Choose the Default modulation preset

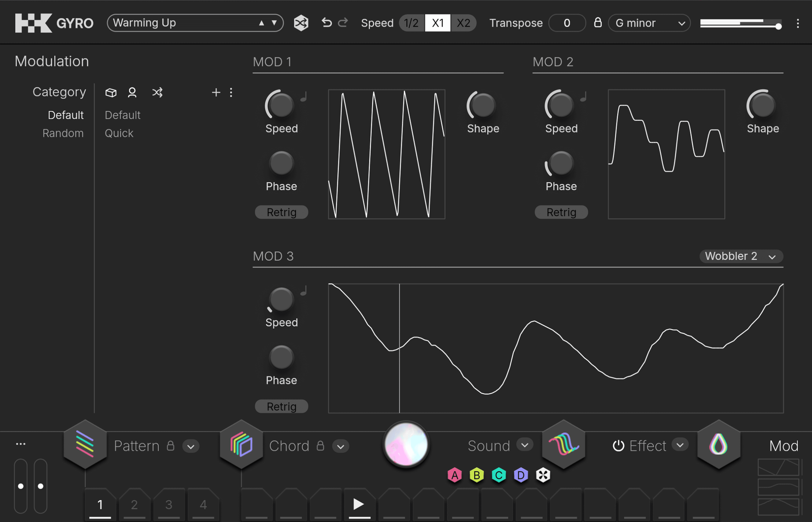click(x=123, y=115)
